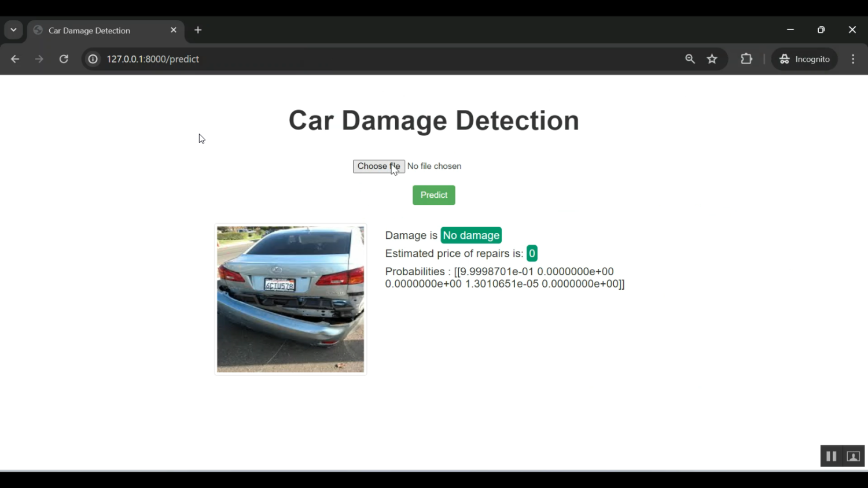The image size is (868, 488).
Task: Reload the Car Damage Detection page
Action: click(64, 58)
